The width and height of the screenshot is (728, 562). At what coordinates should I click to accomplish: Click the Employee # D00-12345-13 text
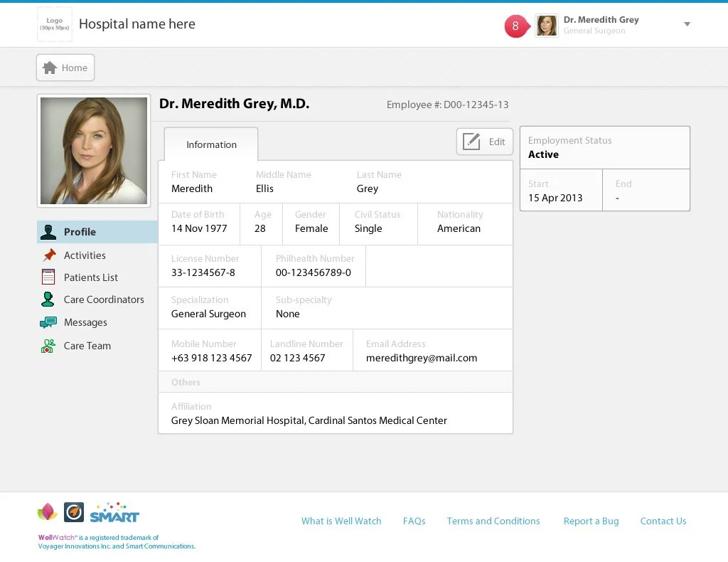point(448,105)
